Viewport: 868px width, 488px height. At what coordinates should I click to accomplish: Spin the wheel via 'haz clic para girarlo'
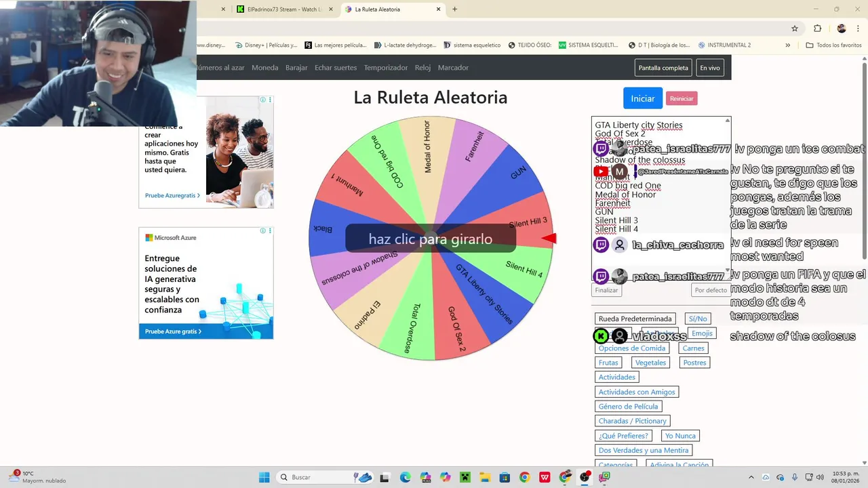(431, 239)
